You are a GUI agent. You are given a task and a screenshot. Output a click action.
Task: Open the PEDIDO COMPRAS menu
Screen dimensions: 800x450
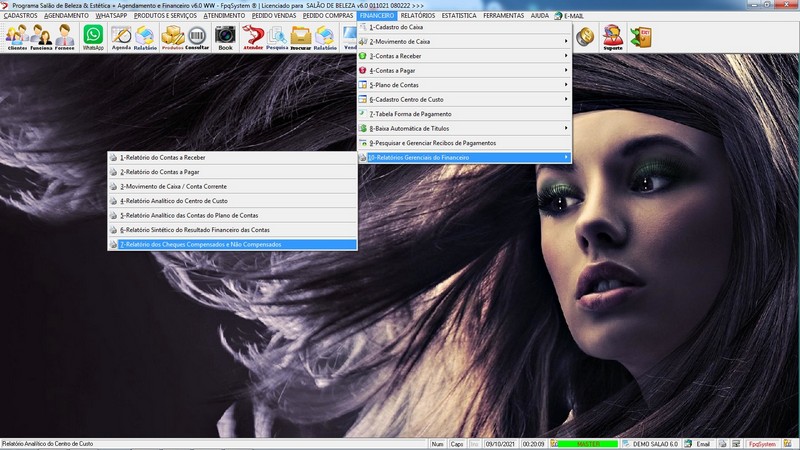pos(328,16)
